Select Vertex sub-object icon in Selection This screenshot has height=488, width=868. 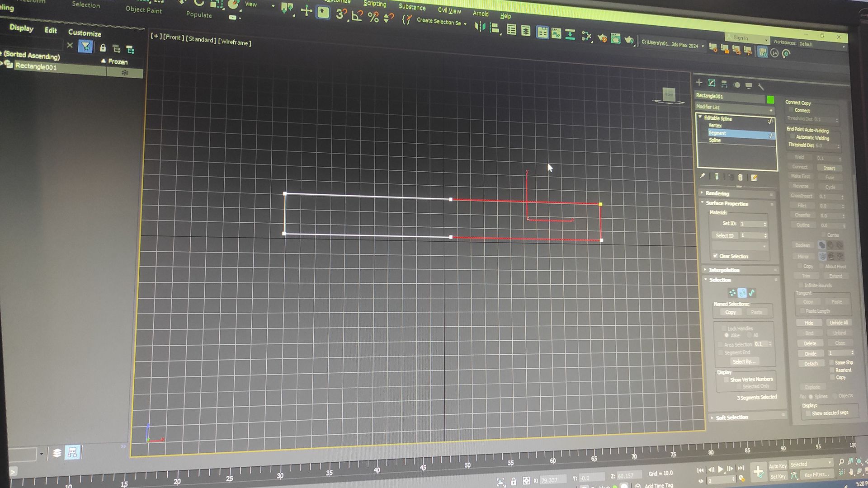(732, 293)
